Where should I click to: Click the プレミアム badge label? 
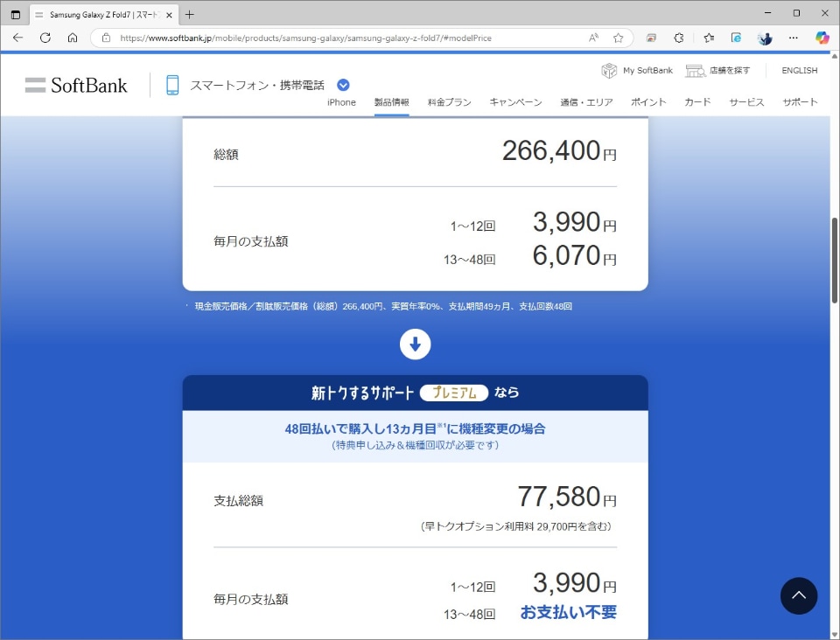pos(454,393)
